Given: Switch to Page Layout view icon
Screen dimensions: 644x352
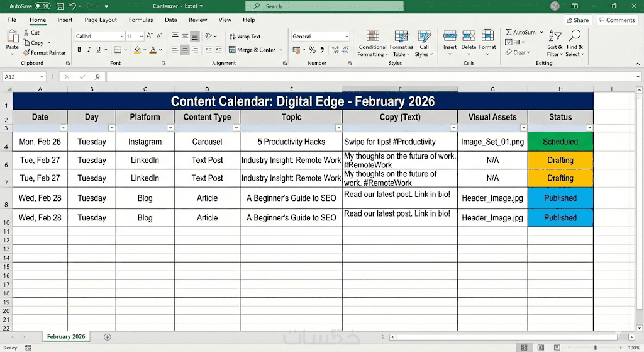Looking at the screenshot, I should [x=540, y=348].
